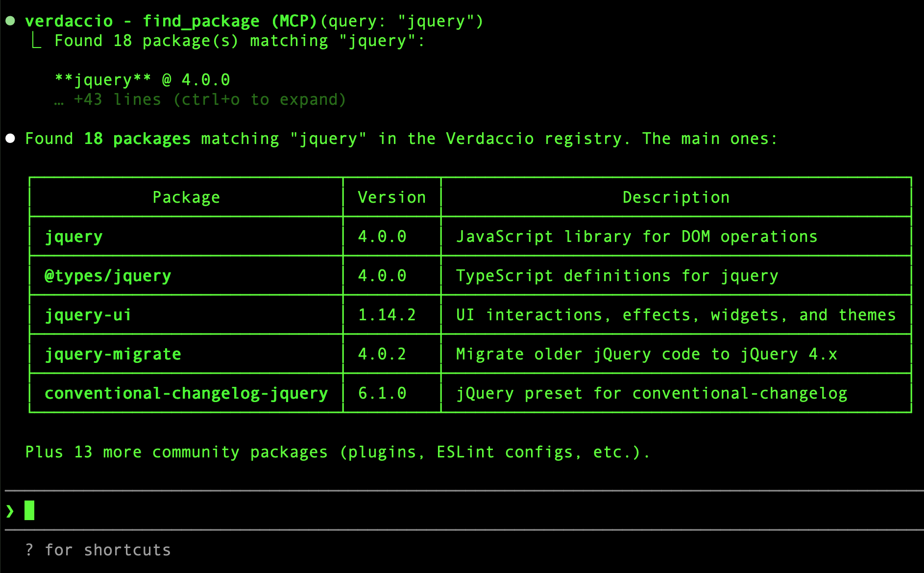Click the 'Found 18 package(s) matching' result line
Viewport: 924px width, 573px height.
(240, 41)
